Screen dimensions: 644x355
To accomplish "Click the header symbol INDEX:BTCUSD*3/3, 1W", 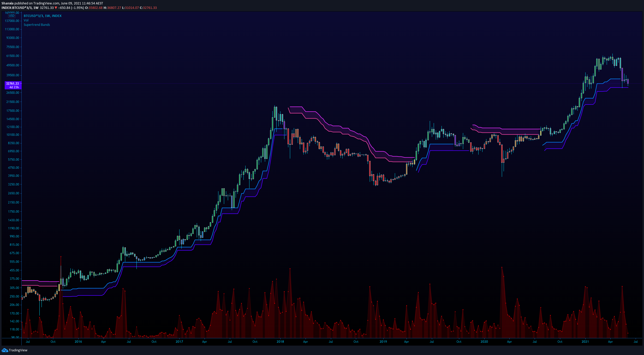I will tap(20, 8).
